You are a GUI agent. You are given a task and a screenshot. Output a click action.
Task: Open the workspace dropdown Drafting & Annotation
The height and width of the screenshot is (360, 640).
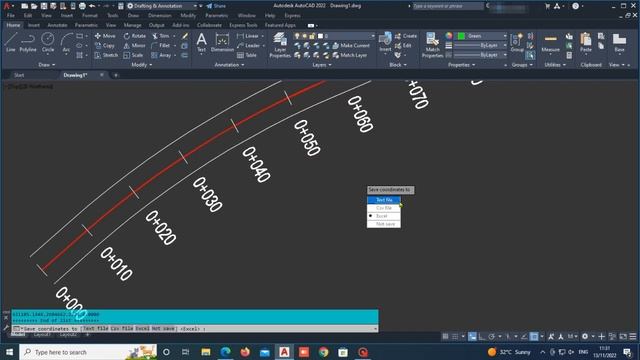click(x=163, y=6)
